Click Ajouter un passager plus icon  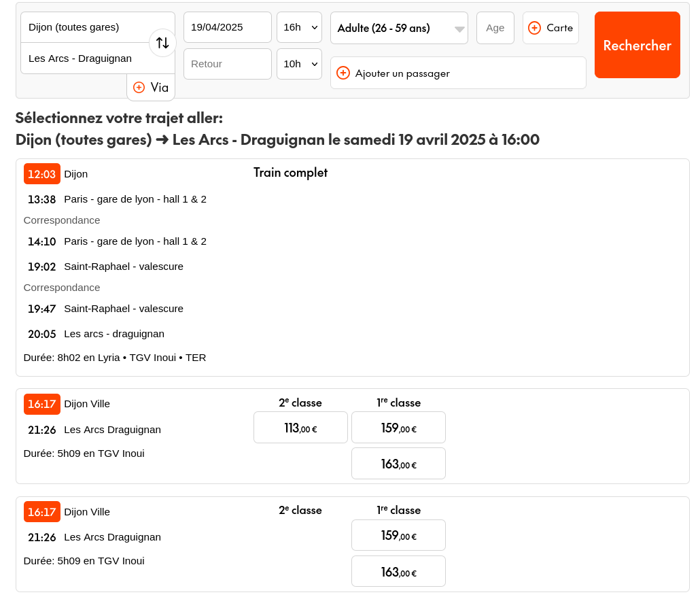coord(343,73)
